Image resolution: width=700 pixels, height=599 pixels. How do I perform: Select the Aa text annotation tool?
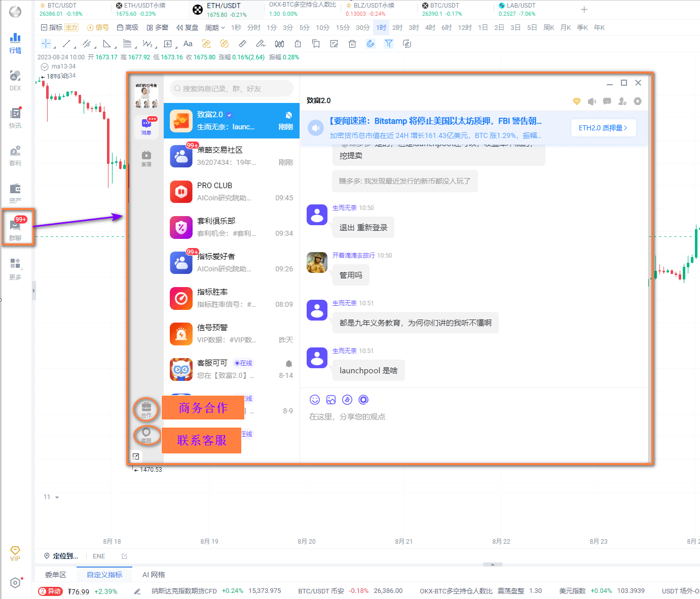[188, 44]
